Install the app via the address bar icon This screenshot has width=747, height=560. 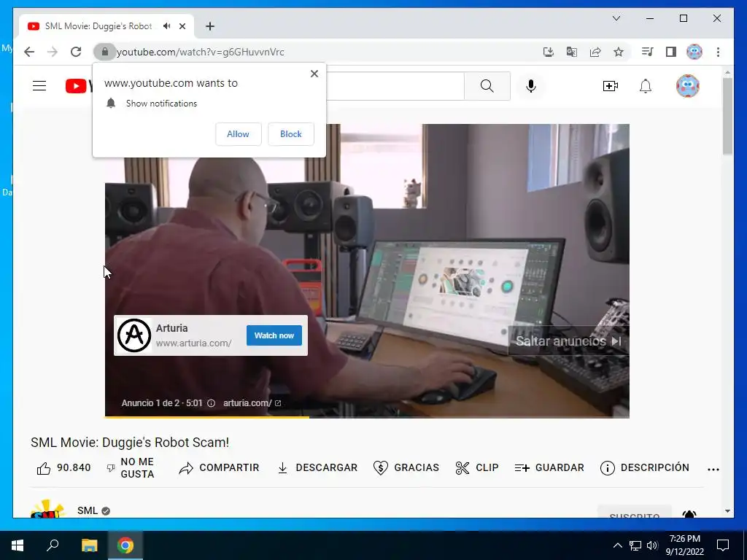(549, 52)
